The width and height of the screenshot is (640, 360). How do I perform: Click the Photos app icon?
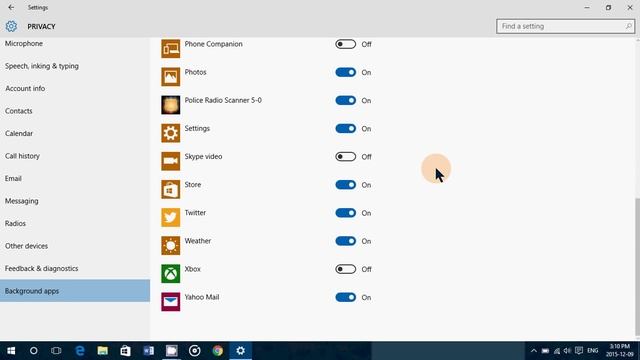pos(170,77)
